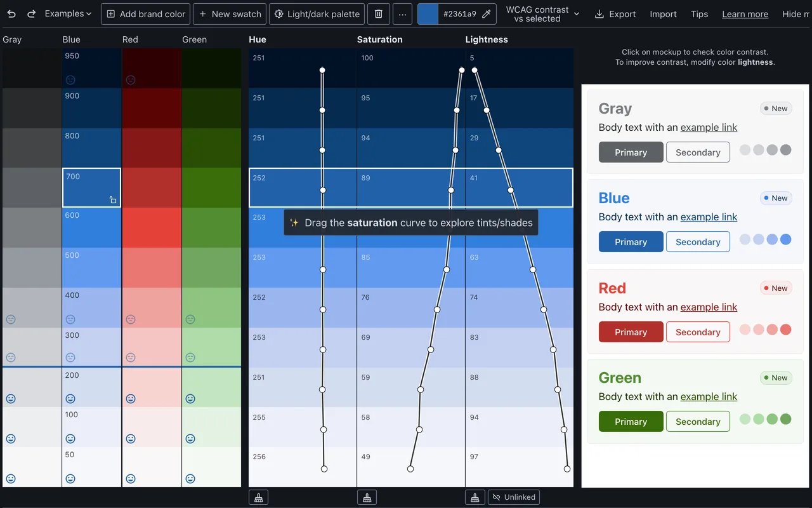
Task: Open the Export menu
Action: 615,14
